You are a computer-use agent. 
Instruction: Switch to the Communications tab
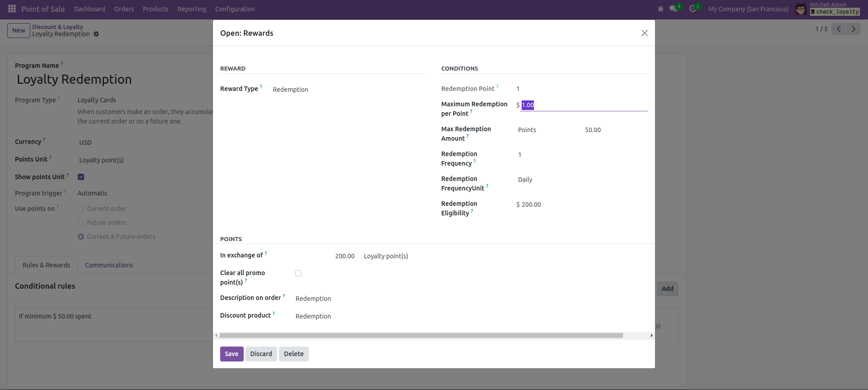click(109, 265)
